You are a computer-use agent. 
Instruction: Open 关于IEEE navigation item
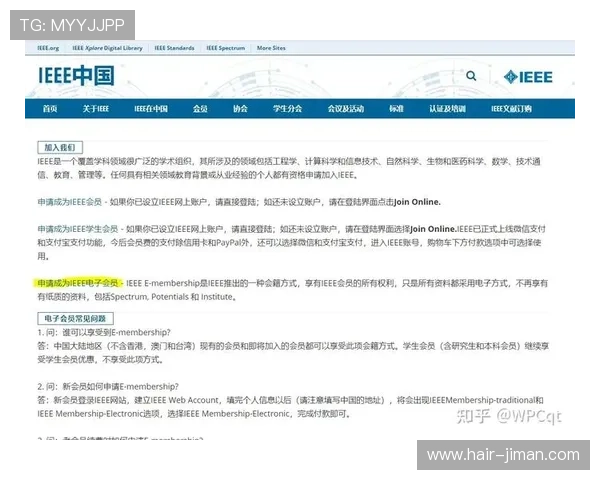pyautogui.click(x=96, y=109)
